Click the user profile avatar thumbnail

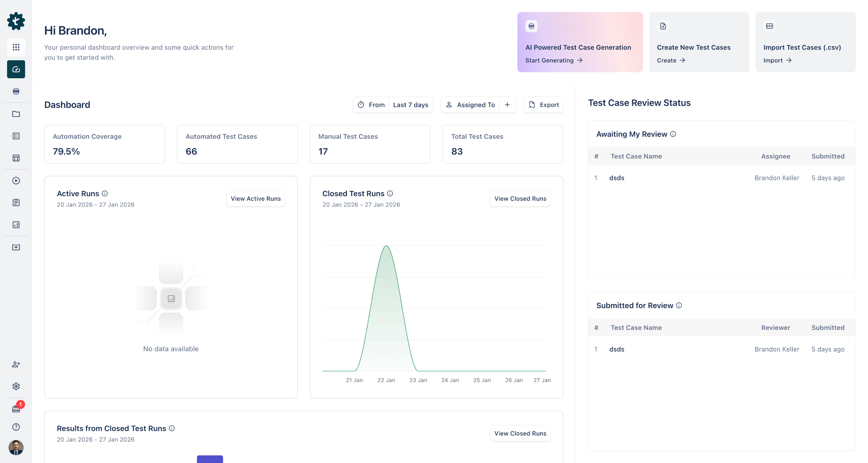click(x=16, y=447)
